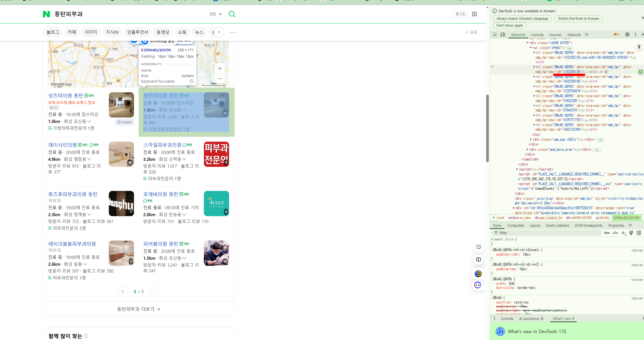Toggle .cls element classes panel

[615, 233]
